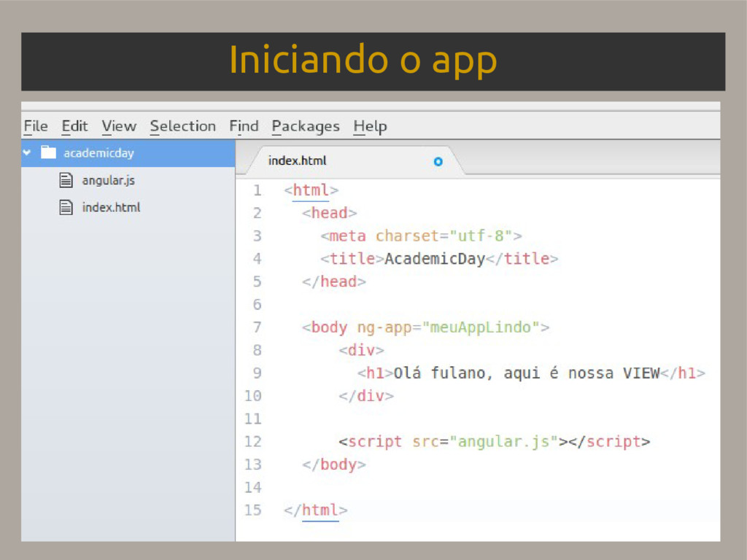This screenshot has height=560, width=747.
Task: Open the View menu
Action: [x=119, y=126]
